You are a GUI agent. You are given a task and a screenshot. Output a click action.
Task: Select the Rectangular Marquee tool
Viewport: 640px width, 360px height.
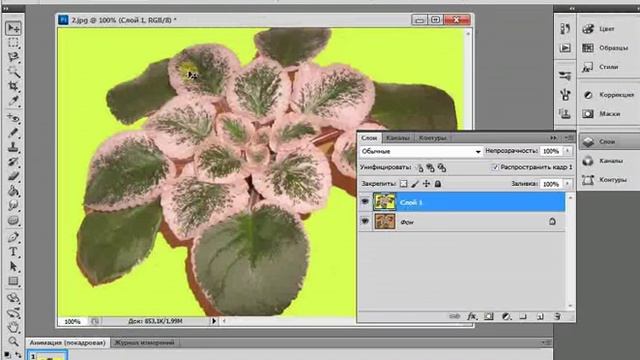(13, 43)
